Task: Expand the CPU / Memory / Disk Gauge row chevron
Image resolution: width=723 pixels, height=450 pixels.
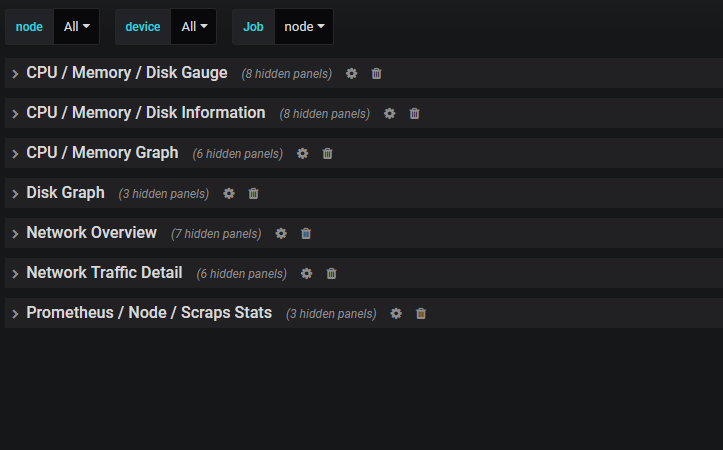Action: 15,74
